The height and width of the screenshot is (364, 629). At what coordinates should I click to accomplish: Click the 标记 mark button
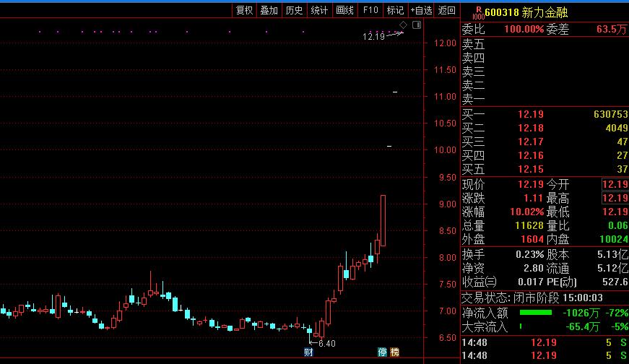395,10
